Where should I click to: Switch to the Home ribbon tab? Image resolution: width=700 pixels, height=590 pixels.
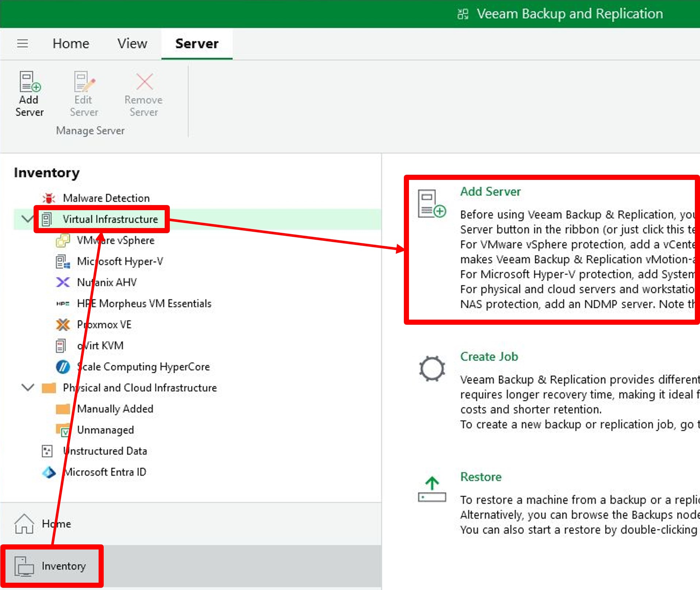point(71,43)
